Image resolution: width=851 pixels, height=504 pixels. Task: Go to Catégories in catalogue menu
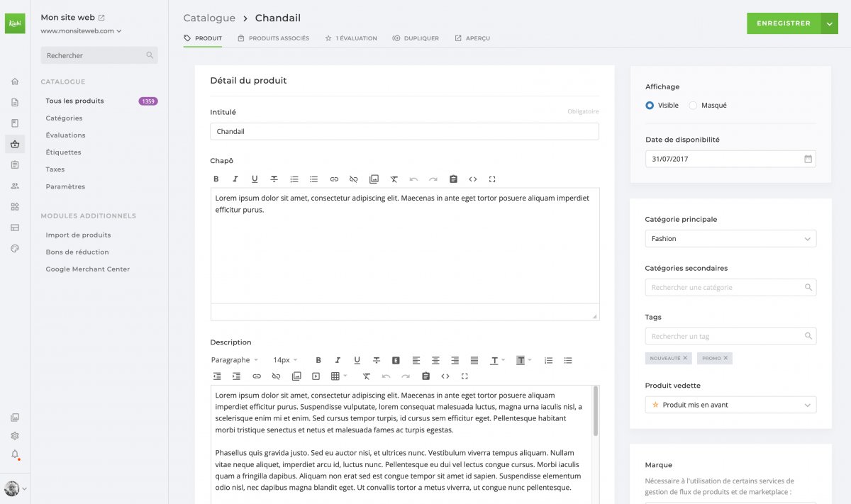(64, 118)
